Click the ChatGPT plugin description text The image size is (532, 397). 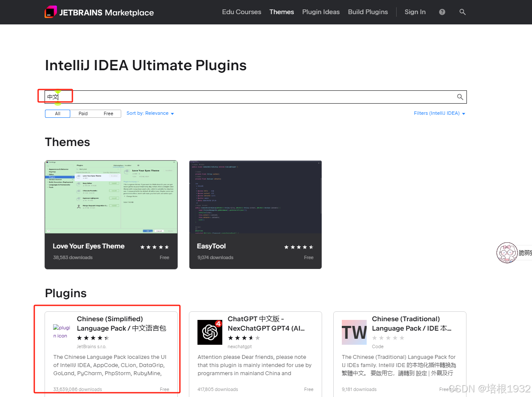[x=255, y=365]
